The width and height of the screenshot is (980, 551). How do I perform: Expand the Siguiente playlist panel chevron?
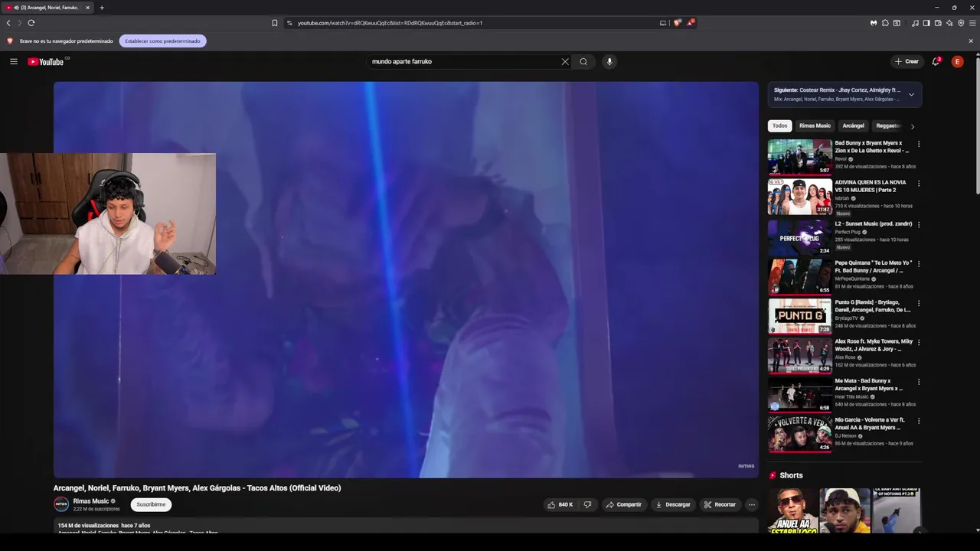(911, 94)
